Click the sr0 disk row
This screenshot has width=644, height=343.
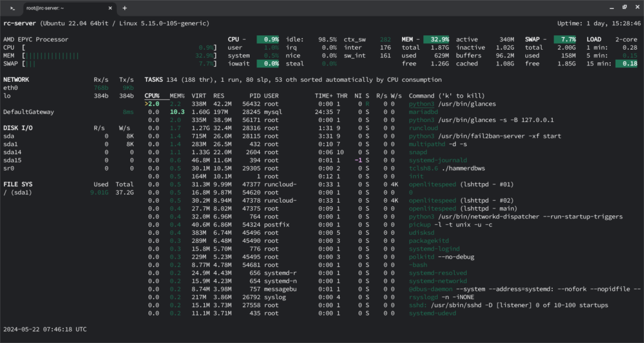(69, 169)
